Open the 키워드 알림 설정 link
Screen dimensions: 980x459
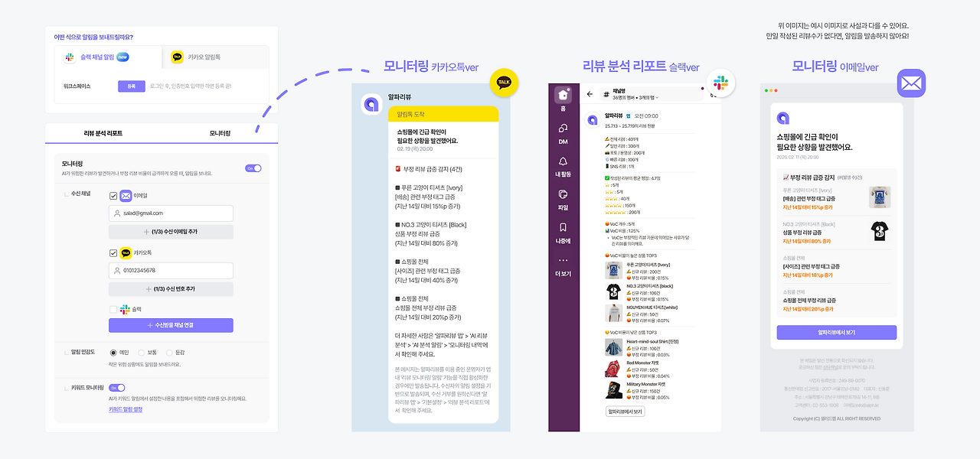click(126, 409)
